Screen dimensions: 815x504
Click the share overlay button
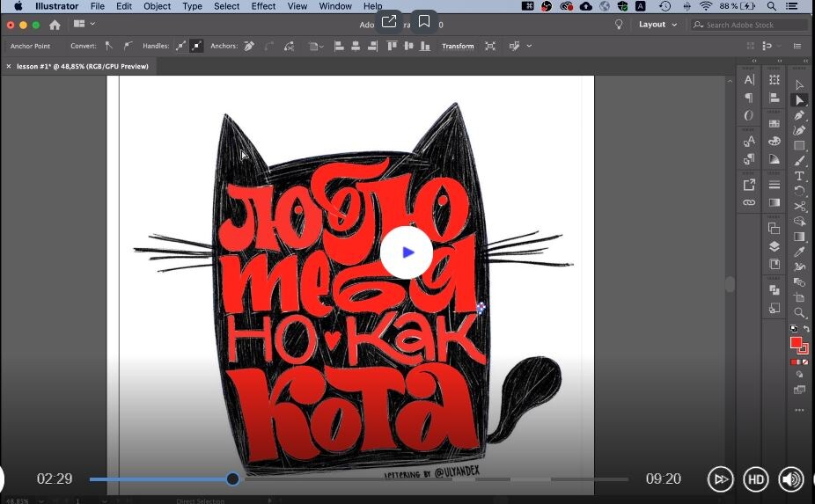point(389,21)
